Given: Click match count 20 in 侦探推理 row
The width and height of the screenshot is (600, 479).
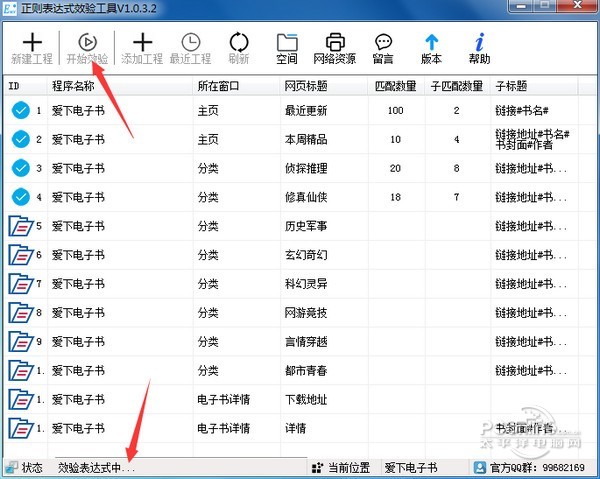Looking at the screenshot, I should tap(395, 168).
